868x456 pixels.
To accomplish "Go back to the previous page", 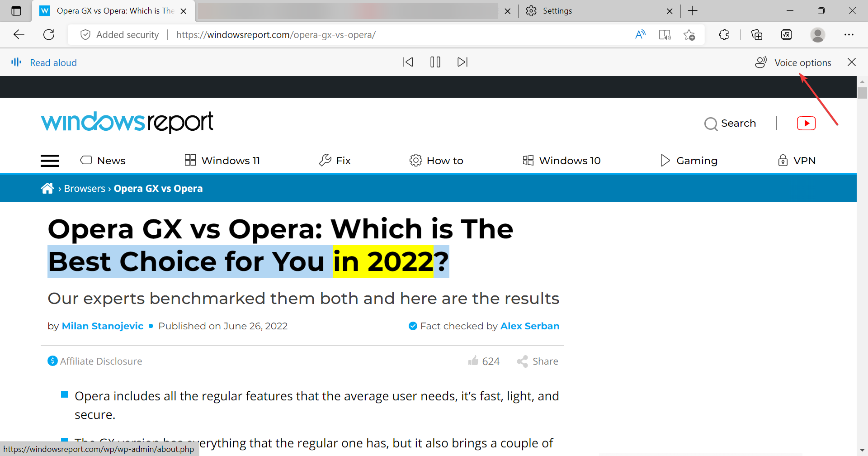I will [x=19, y=34].
